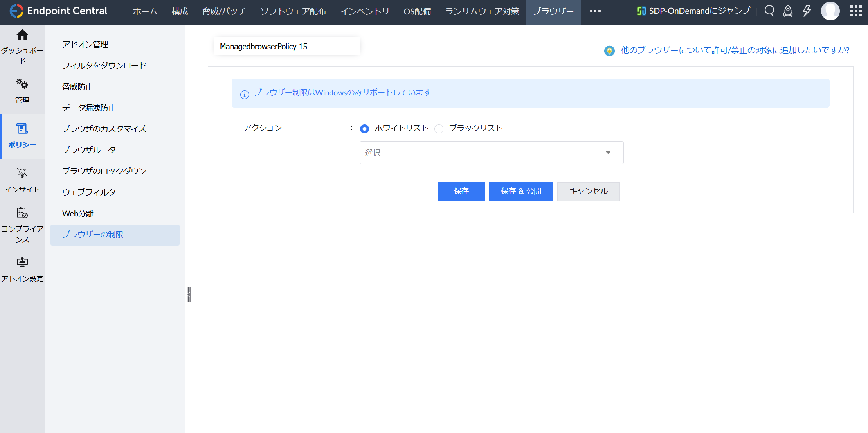Viewport: 868px width, 433px height.
Task: Open ウェブフィルタ in the policy menu
Action: coord(89,192)
